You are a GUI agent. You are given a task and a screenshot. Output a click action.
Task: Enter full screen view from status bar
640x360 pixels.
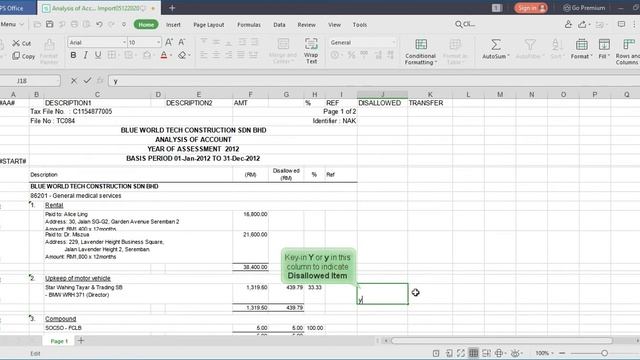pos(461,353)
